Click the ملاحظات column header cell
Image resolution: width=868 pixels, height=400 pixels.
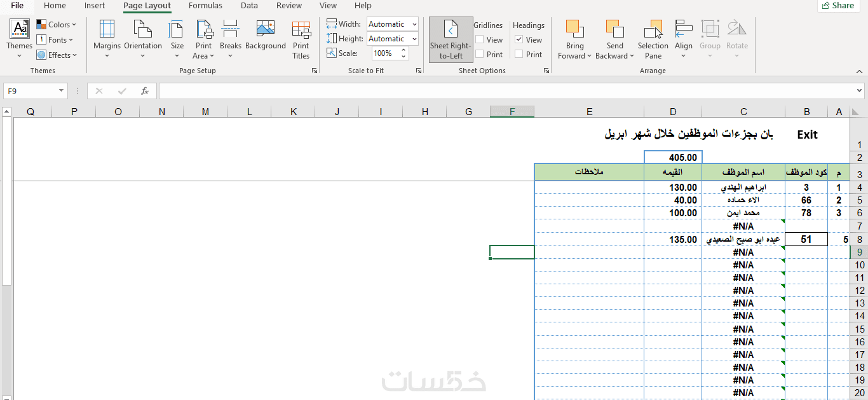tap(589, 172)
